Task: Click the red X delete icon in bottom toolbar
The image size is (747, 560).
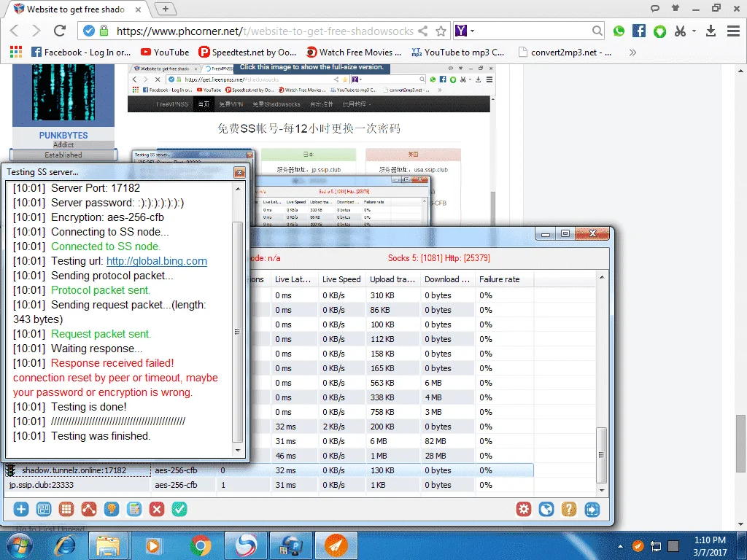Action: (x=157, y=509)
